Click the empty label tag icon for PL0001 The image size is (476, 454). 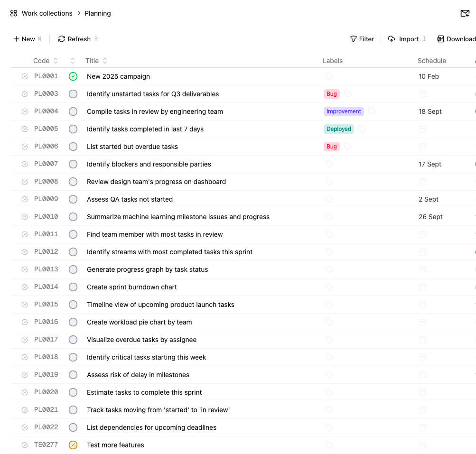tap(329, 76)
